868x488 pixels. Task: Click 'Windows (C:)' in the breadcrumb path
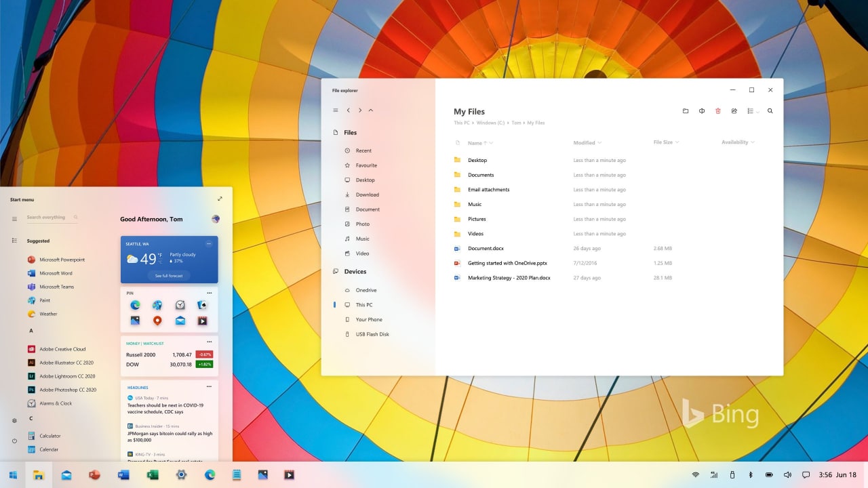(x=491, y=123)
